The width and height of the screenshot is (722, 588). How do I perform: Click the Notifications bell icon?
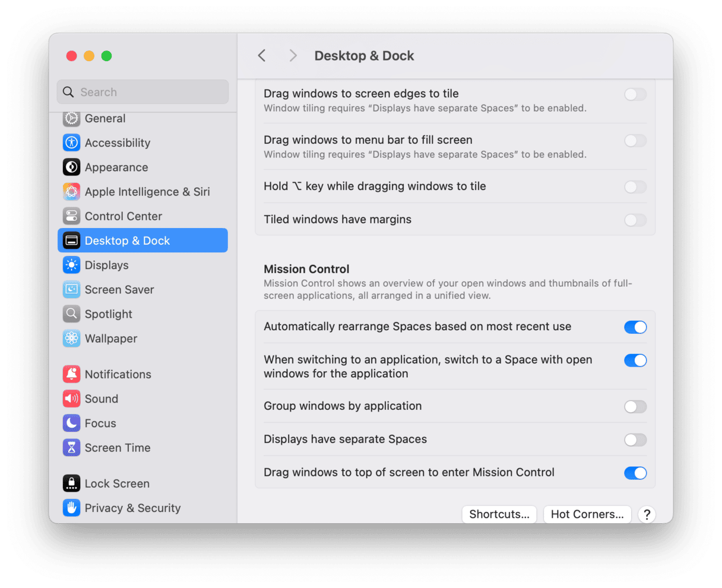71,374
